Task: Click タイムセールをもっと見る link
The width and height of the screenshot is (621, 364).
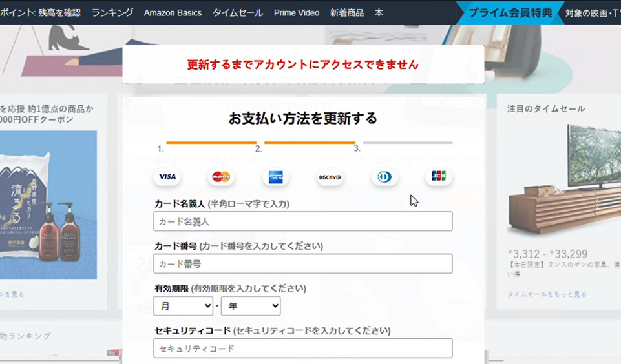Action: point(547,294)
